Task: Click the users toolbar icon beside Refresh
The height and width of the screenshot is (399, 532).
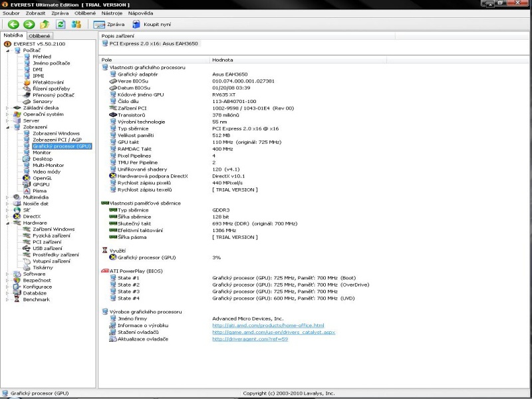Action: tap(76, 25)
